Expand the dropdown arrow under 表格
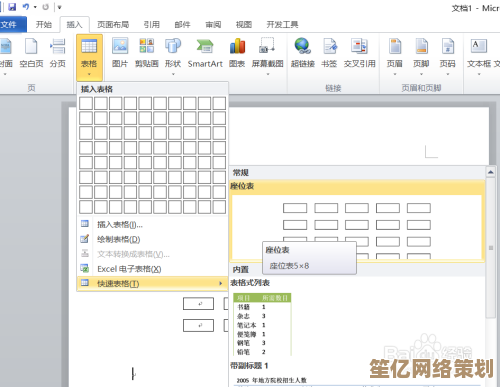The height and width of the screenshot is (387, 500). [x=89, y=74]
